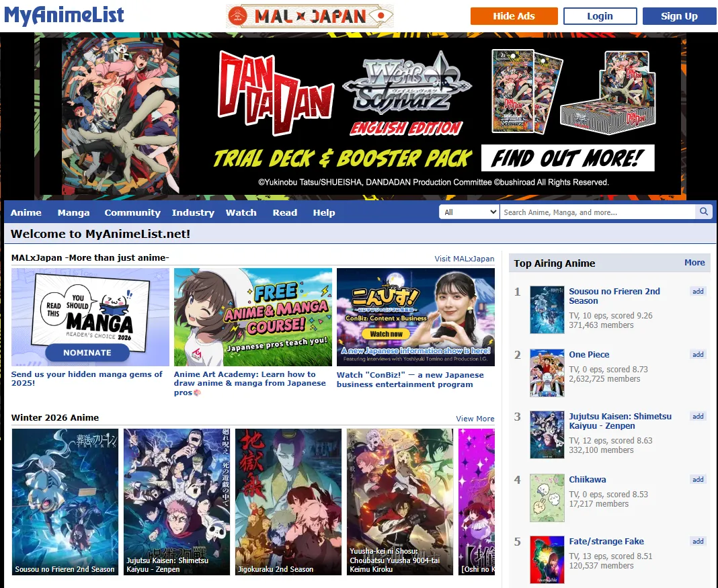This screenshot has width=718, height=588.
Task: Click the Login button
Action: tap(600, 16)
